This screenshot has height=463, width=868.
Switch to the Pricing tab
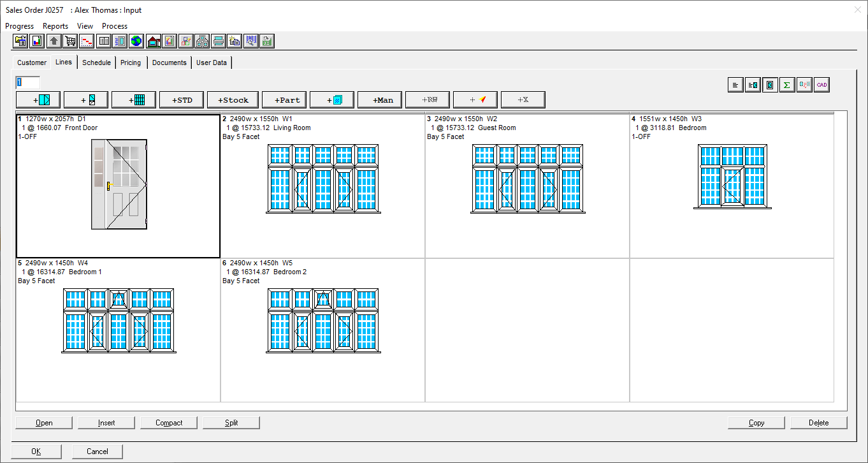131,62
